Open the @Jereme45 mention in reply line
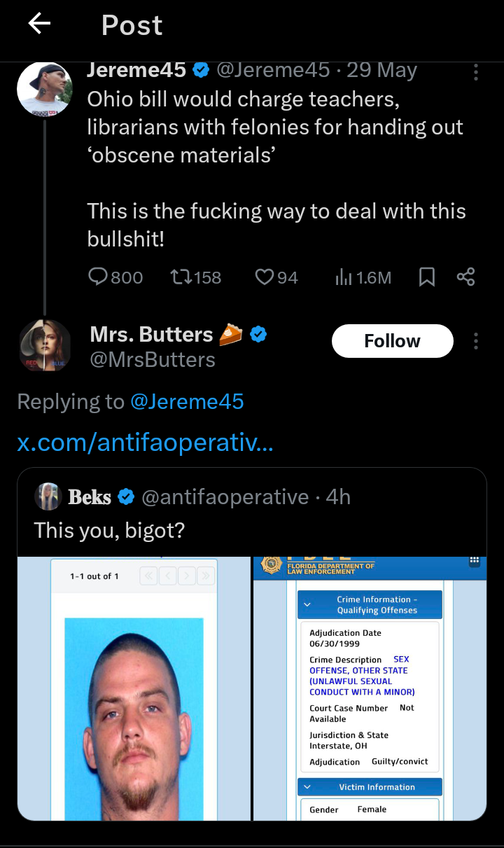Image resolution: width=504 pixels, height=848 pixels. (x=187, y=401)
